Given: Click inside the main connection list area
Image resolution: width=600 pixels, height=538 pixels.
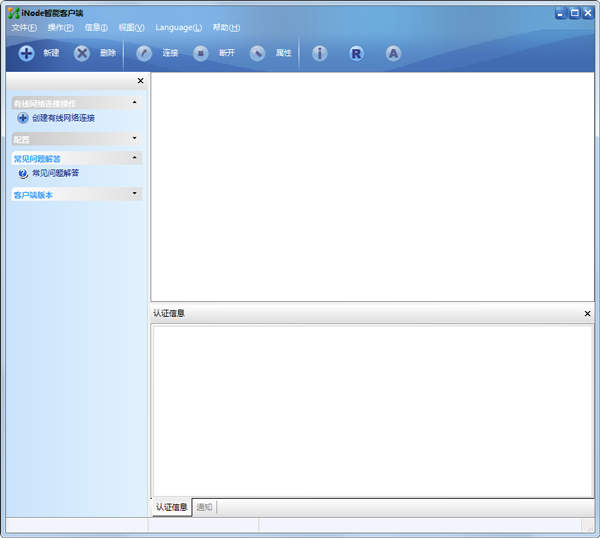Looking at the screenshot, I should 373,187.
